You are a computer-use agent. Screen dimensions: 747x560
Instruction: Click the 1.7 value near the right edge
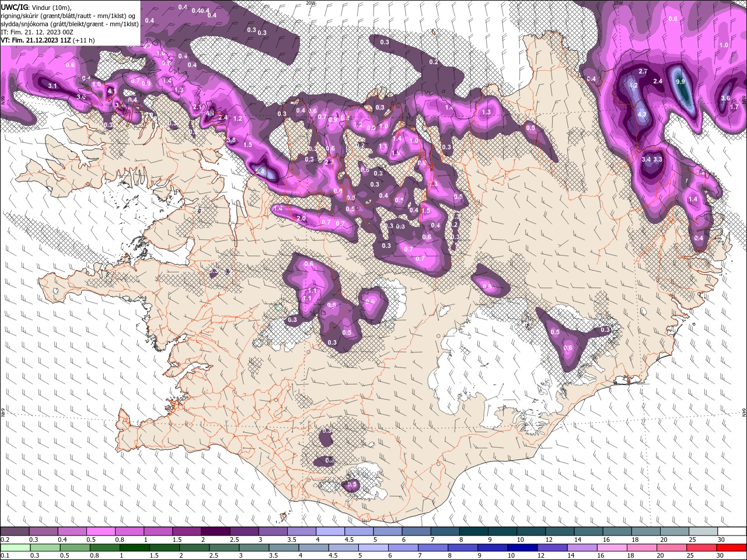point(734,107)
